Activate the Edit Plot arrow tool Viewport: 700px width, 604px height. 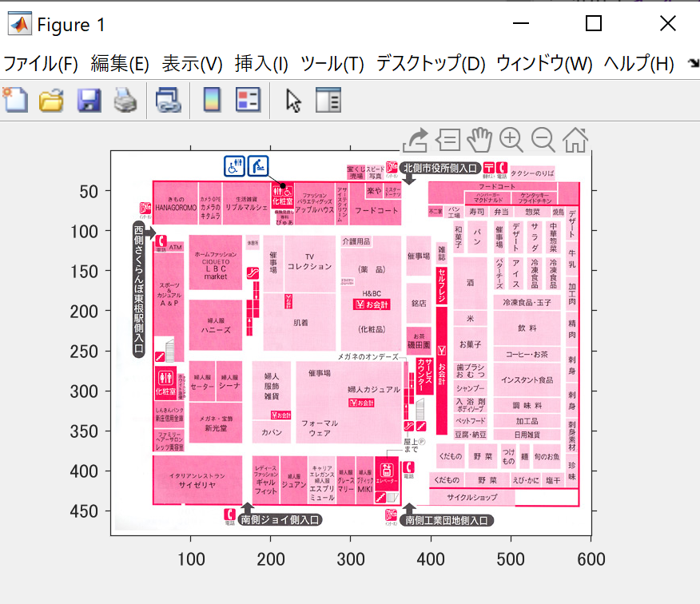(x=293, y=101)
